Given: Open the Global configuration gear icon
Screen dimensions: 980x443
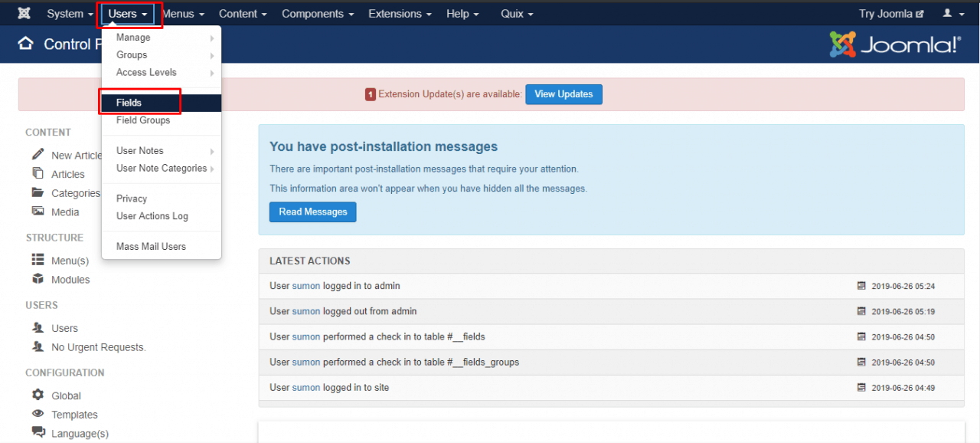Looking at the screenshot, I should 38,395.
